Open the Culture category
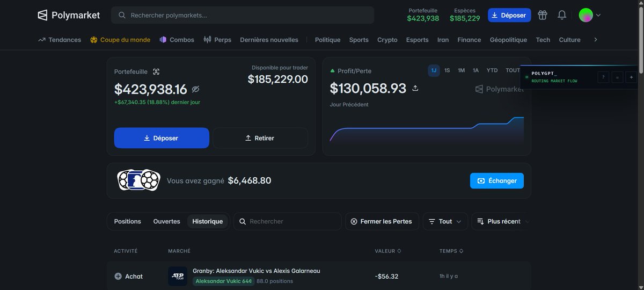This screenshot has height=290, width=644. [x=570, y=40]
